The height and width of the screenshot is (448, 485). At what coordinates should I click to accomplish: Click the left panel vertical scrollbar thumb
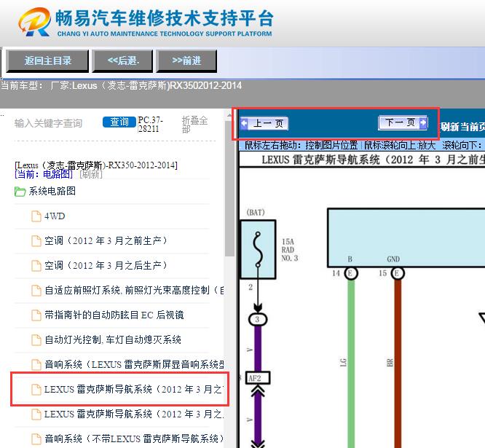pos(229,188)
